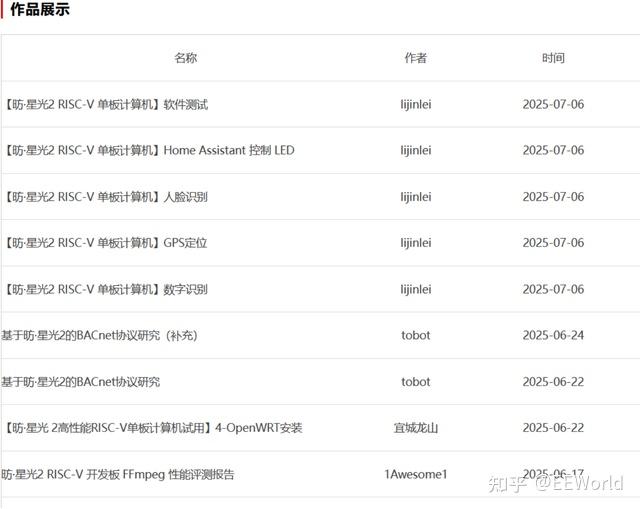This screenshot has width=640, height=509.
Task: Select author tobot in the 2025-06-22 BACnet row
Action: tap(416, 382)
